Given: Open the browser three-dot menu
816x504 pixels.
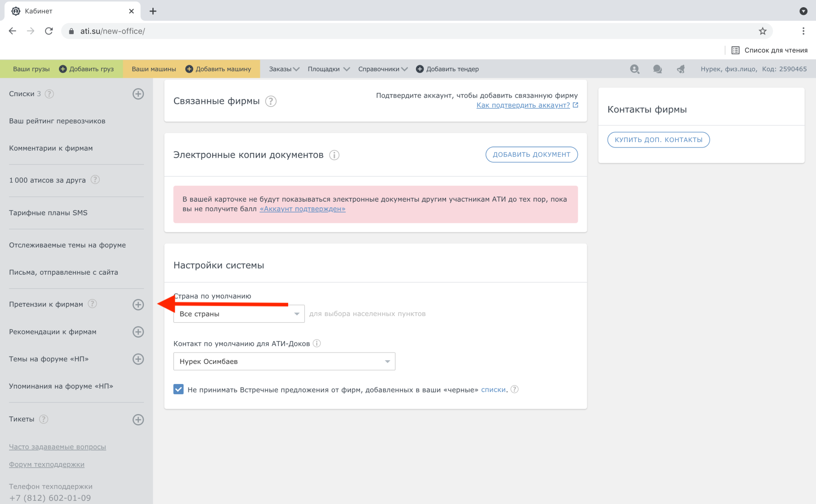Looking at the screenshot, I should 803,31.
